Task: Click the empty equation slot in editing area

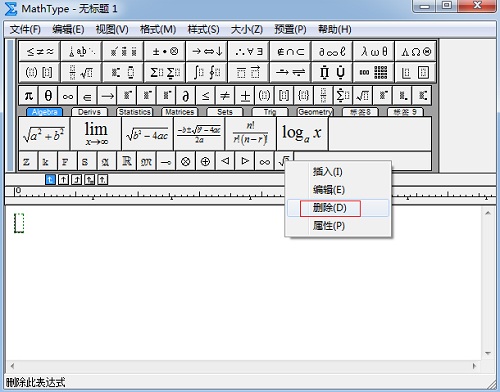Action: 19,223
